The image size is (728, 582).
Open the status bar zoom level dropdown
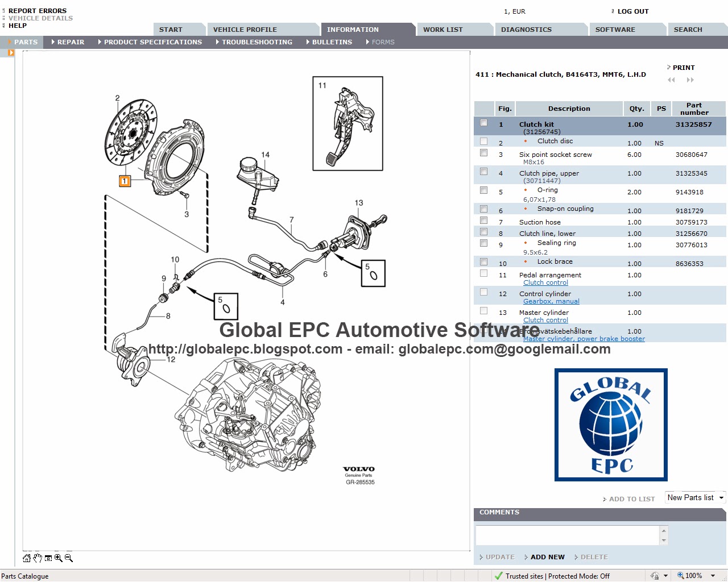pos(713,576)
